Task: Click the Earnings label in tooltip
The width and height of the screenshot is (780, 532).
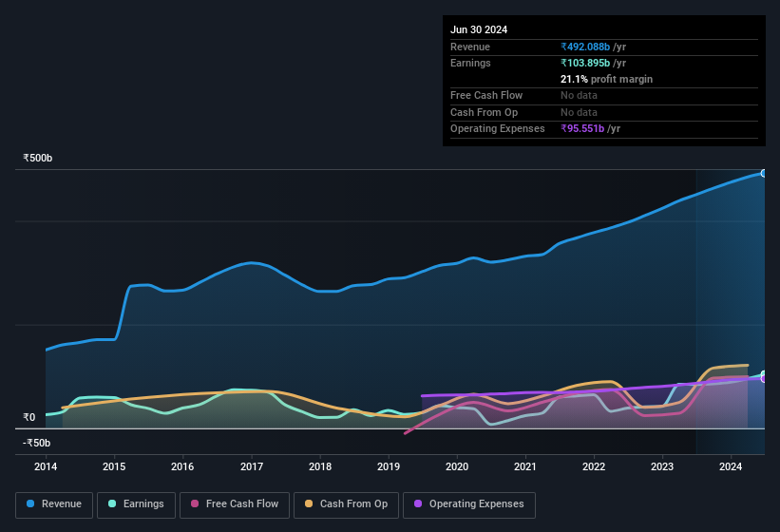Action: (x=470, y=63)
